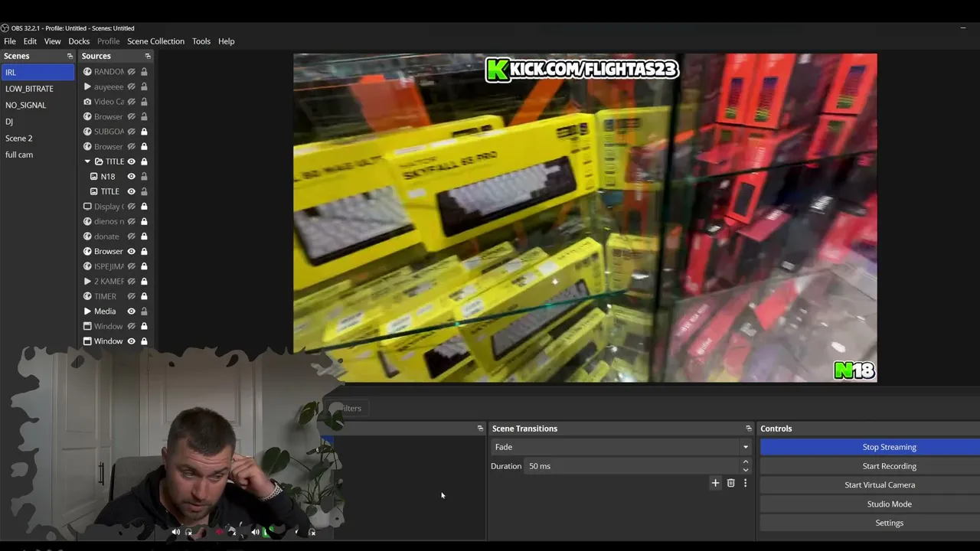
Task: Unlock the 2 KAMER source
Action: (x=144, y=282)
